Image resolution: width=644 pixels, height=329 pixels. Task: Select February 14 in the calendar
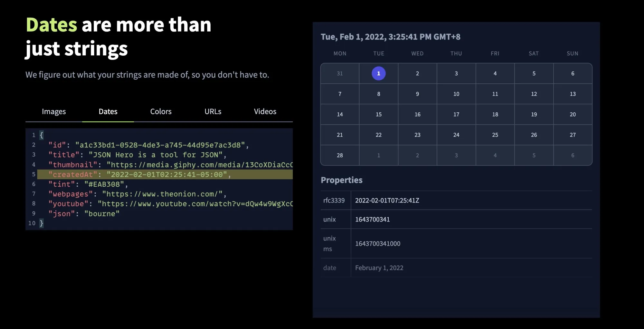pos(340,114)
